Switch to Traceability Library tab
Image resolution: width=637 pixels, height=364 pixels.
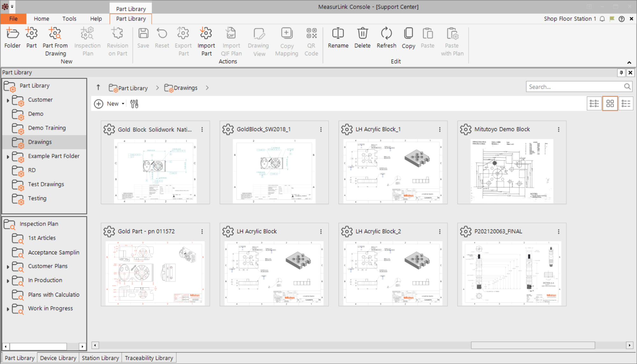pos(149,358)
